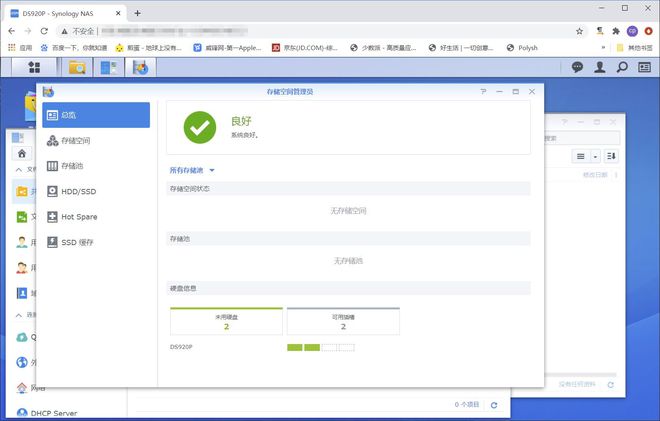Collapse first Control Panel category chevron
Image resolution: width=660 pixels, height=421 pixels.
pos(19,170)
